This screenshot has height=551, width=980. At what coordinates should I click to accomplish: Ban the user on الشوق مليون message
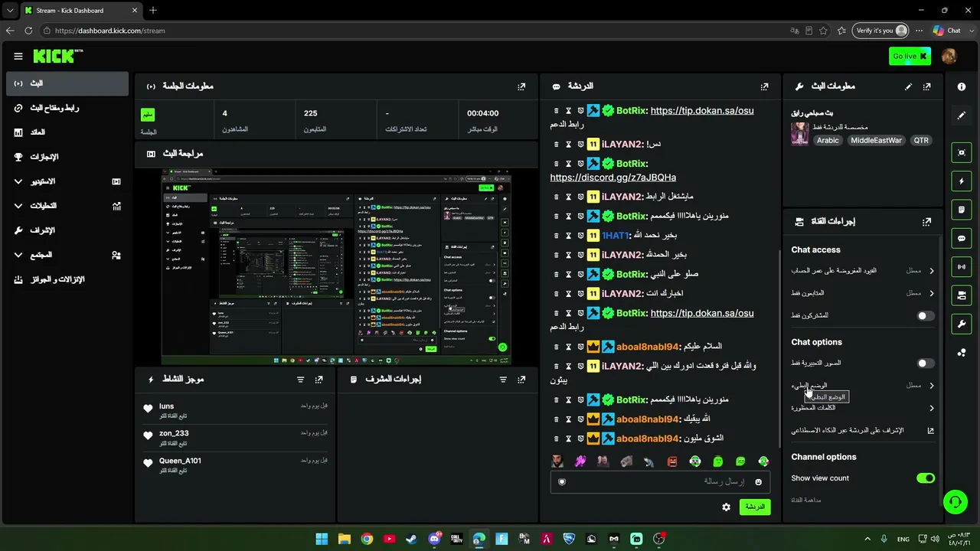[x=581, y=439]
